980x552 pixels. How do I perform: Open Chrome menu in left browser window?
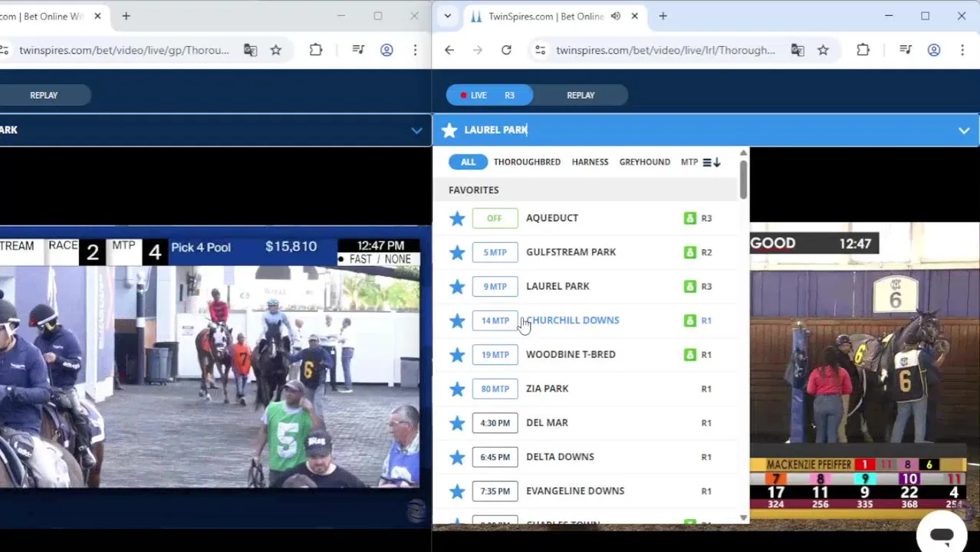click(x=415, y=51)
